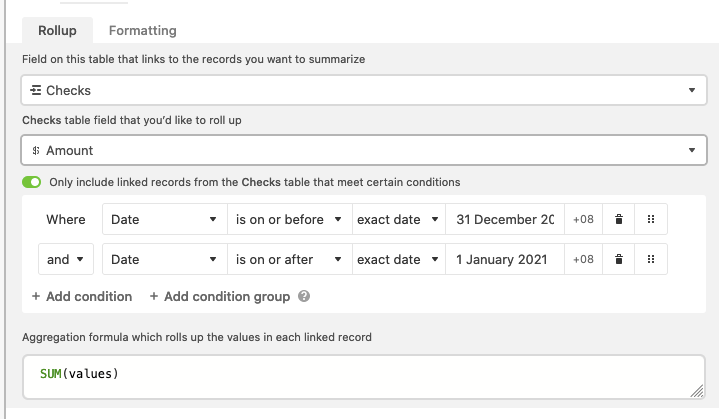The width and height of the screenshot is (719, 419).
Task: Click the SUM(values) aggregation formula box
Action: pyautogui.click(x=364, y=376)
